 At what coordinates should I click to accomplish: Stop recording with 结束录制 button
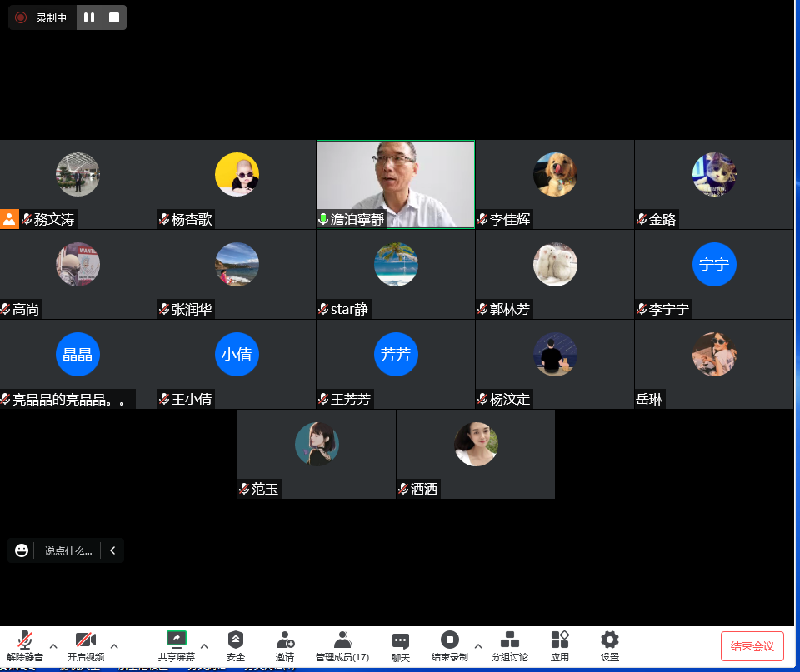[x=449, y=645]
